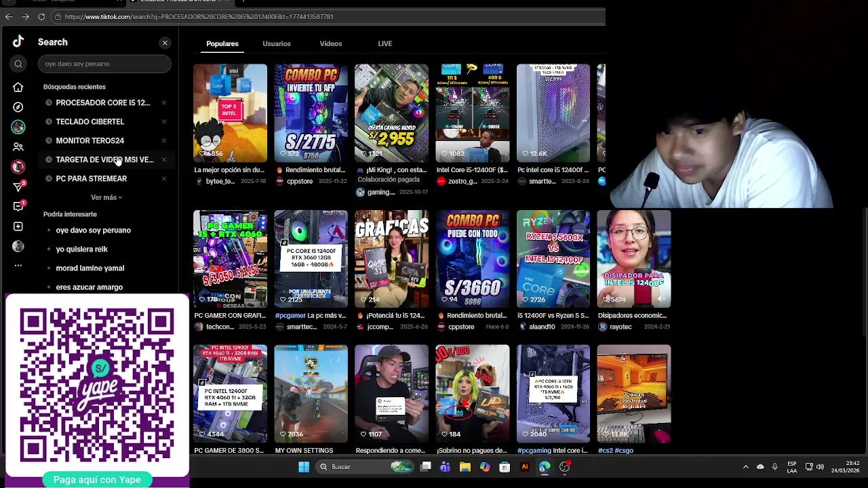Select recent search TECLADO CIBERTEL
The image size is (868, 488).
click(x=90, y=122)
